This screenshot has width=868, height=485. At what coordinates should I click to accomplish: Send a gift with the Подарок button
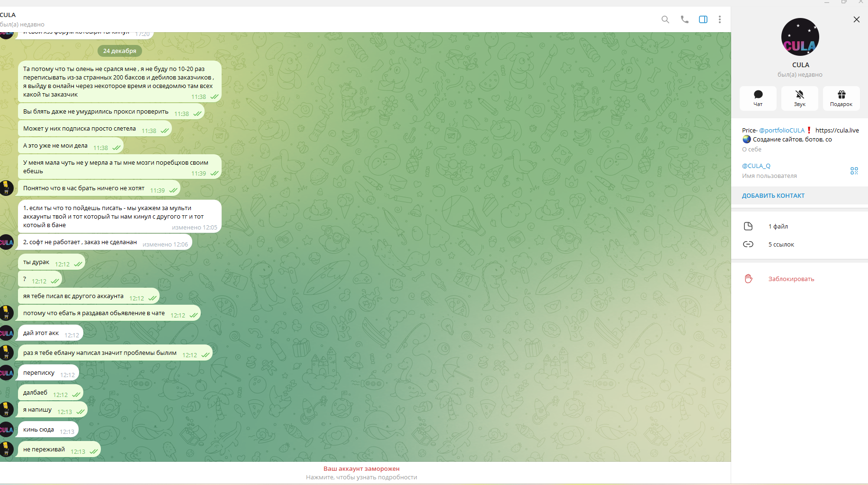click(841, 98)
